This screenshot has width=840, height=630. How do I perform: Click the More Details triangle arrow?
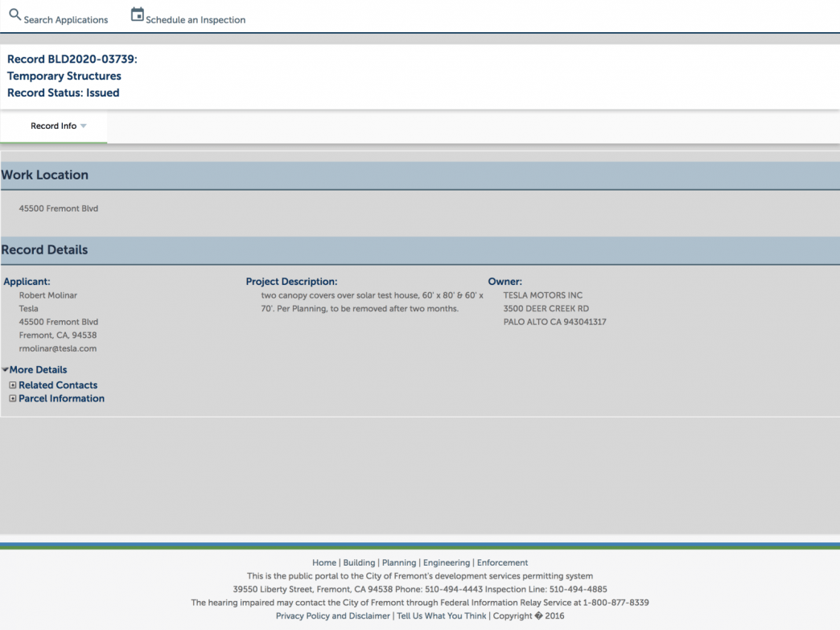6,369
